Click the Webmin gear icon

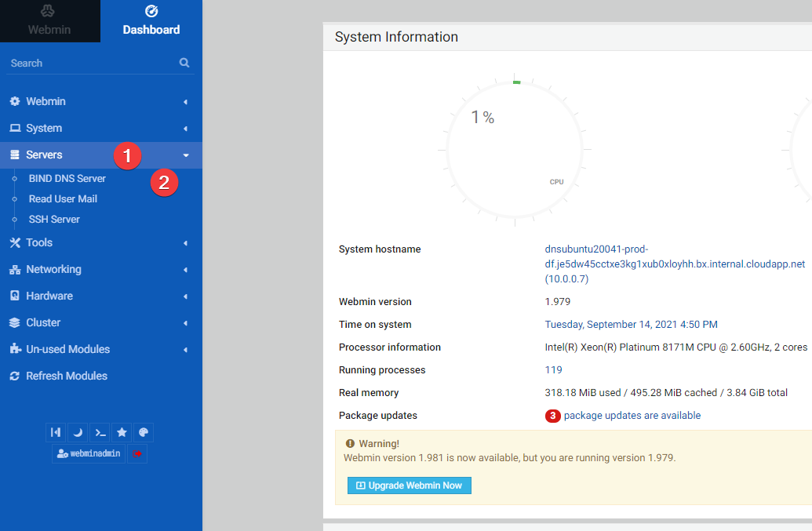[x=15, y=101]
